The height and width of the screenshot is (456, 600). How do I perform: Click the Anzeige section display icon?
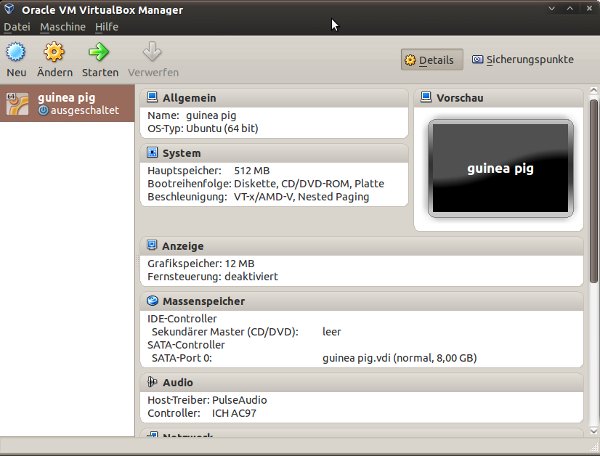[152, 245]
